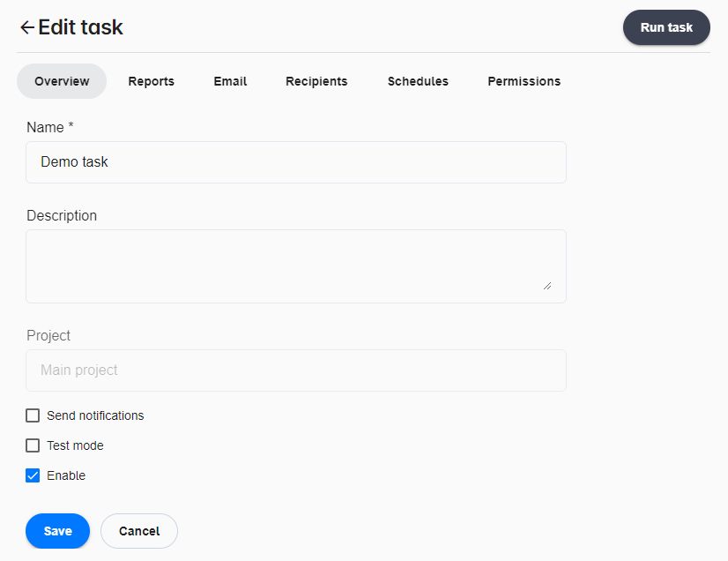Viewport: 728px width, 561px height.
Task: Click the Name input containing Demo task
Action: point(295,162)
